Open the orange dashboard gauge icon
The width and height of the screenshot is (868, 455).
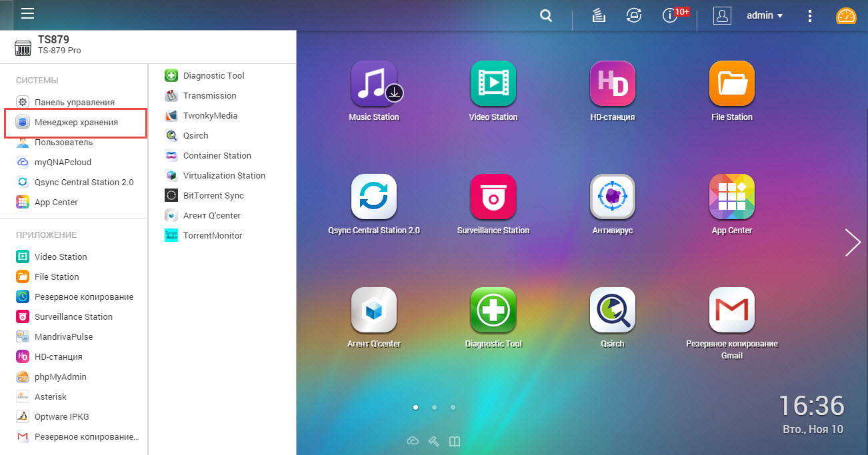point(846,16)
